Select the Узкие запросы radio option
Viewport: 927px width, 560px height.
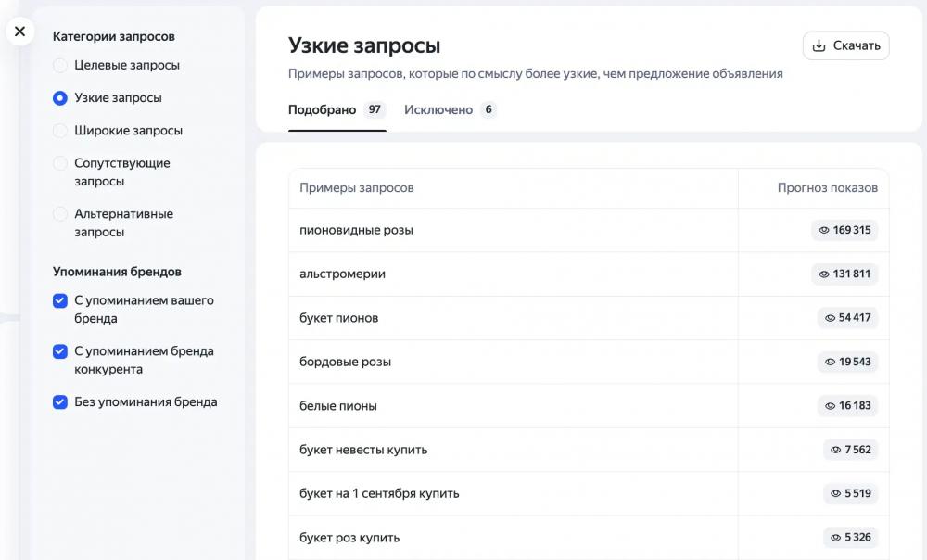point(59,98)
